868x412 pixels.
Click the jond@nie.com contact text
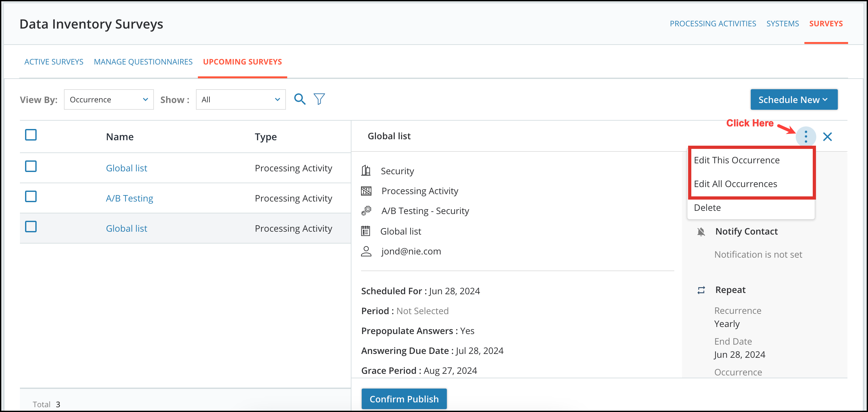(411, 251)
